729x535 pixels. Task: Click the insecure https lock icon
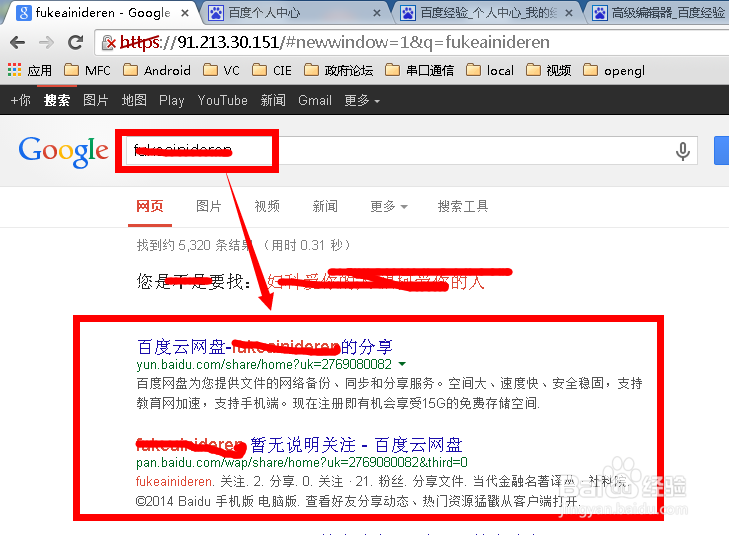pyautogui.click(x=109, y=43)
